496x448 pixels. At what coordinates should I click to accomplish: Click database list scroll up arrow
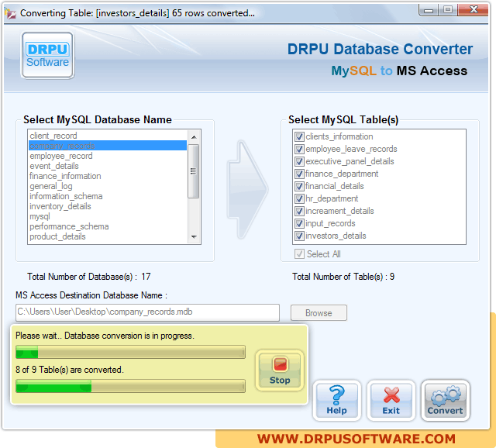click(x=194, y=137)
